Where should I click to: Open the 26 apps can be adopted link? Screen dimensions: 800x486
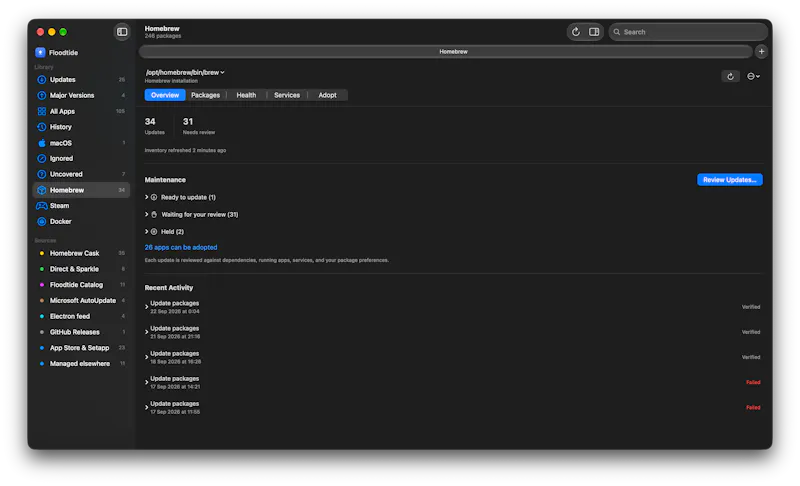(x=181, y=248)
